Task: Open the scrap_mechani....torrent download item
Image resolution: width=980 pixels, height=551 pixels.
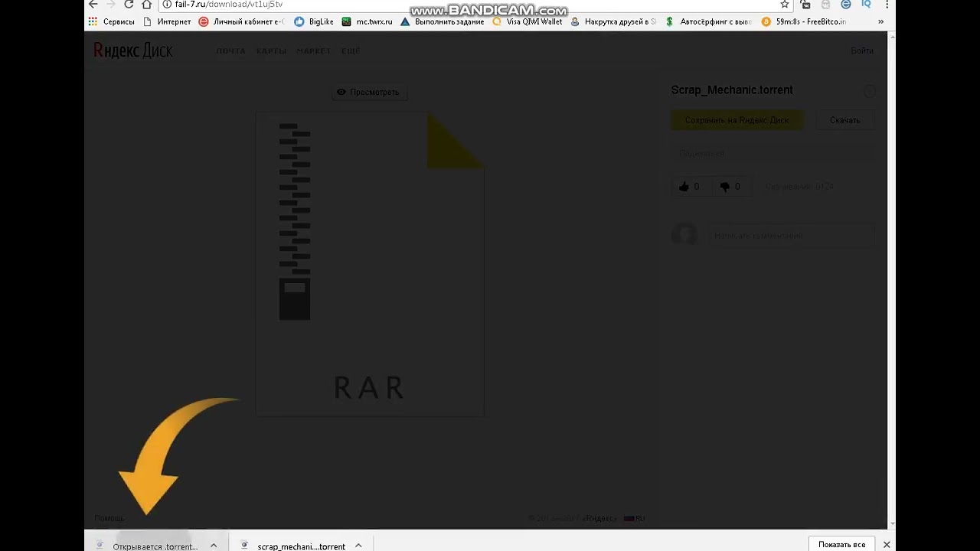Action: (x=292, y=546)
